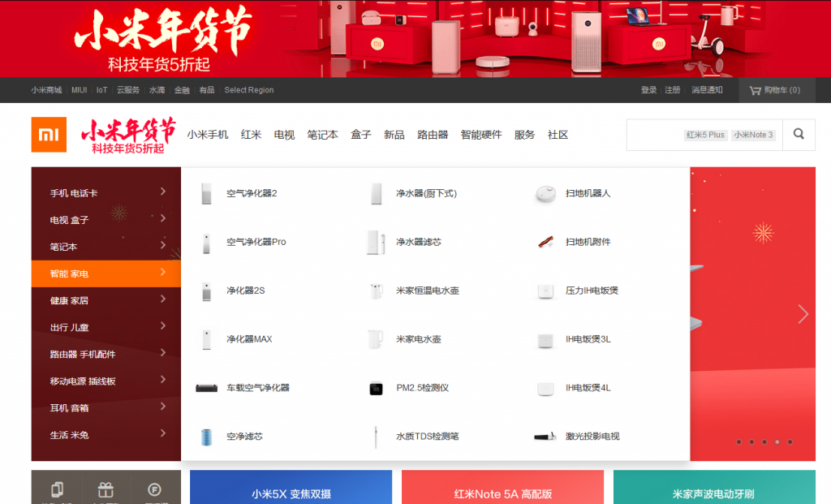Open the 米家声波电动牙刷 promo card

click(714, 487)
